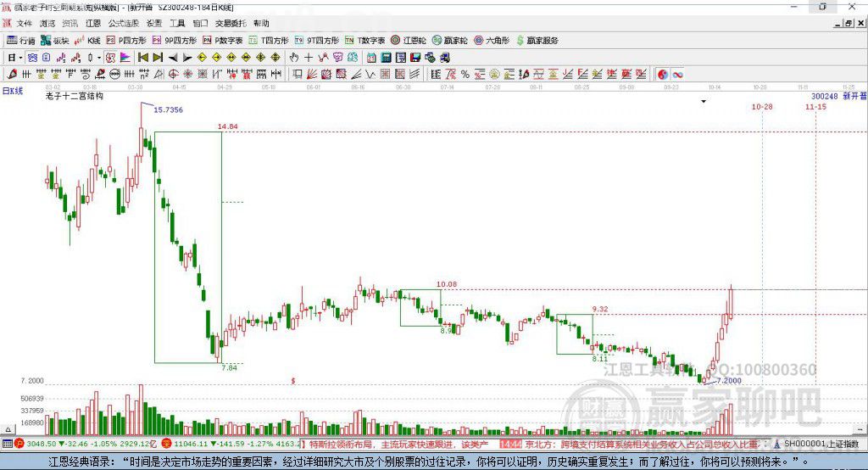The image size is (868, 470).
Task: Open the 帮助 menu
Action: tap(261, 23)
